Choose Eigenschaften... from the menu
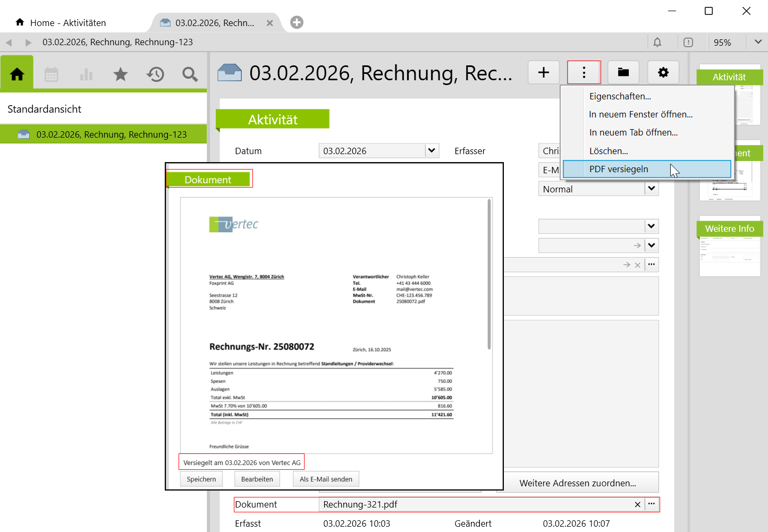This screenshot has height=532, width=768. 620,96
